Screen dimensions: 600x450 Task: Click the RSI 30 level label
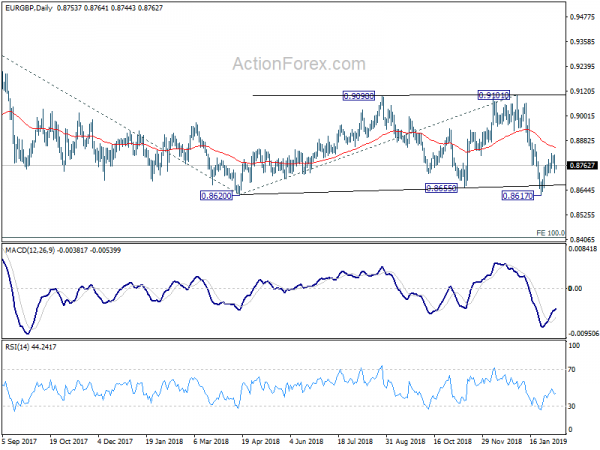(x=572, y=406)
